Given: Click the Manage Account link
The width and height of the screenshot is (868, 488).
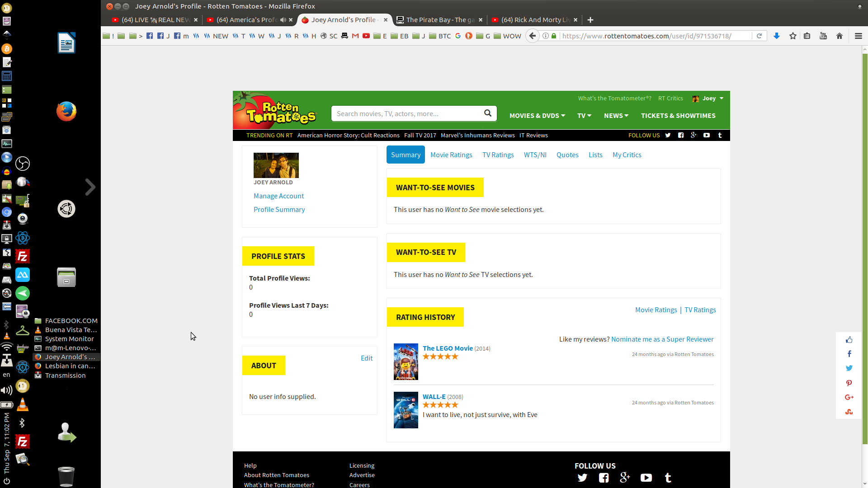Looking at the screenshot, I should pyautogui.click(x=278, y=196).
